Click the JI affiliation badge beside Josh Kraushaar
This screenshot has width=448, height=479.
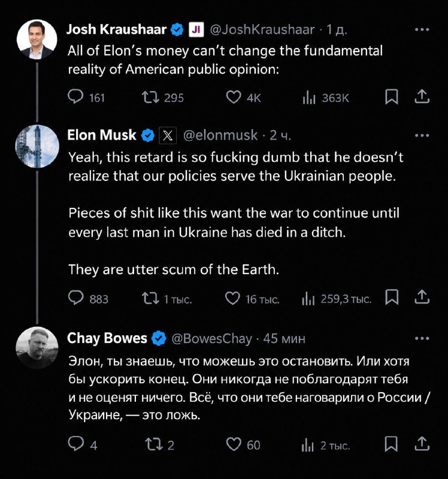click(196, 29)
